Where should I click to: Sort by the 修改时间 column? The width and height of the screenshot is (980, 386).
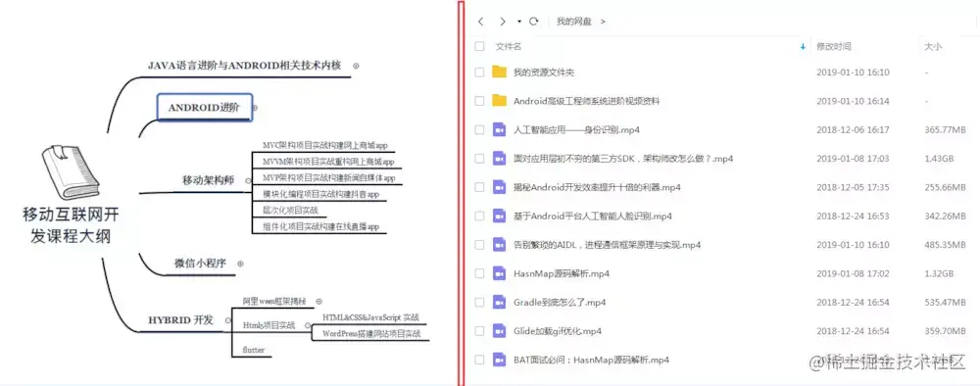tap(833, 46)
